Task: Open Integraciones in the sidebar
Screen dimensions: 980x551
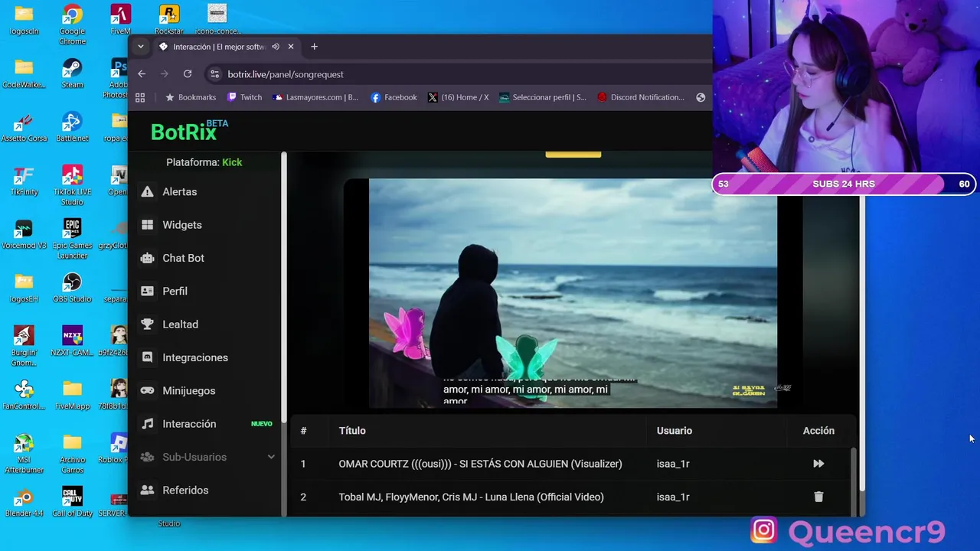Action: (194, 357)
